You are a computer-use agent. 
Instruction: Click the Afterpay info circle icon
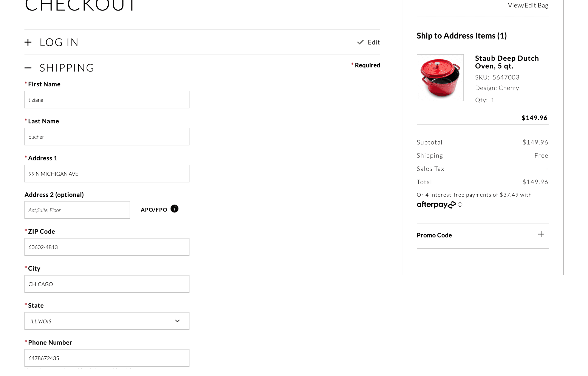460,205
